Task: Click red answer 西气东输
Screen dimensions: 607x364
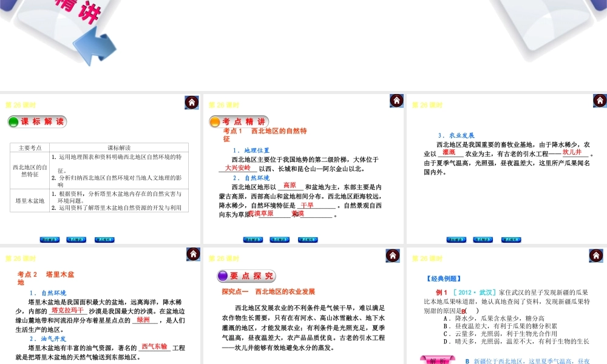Action: click(154, 346)
